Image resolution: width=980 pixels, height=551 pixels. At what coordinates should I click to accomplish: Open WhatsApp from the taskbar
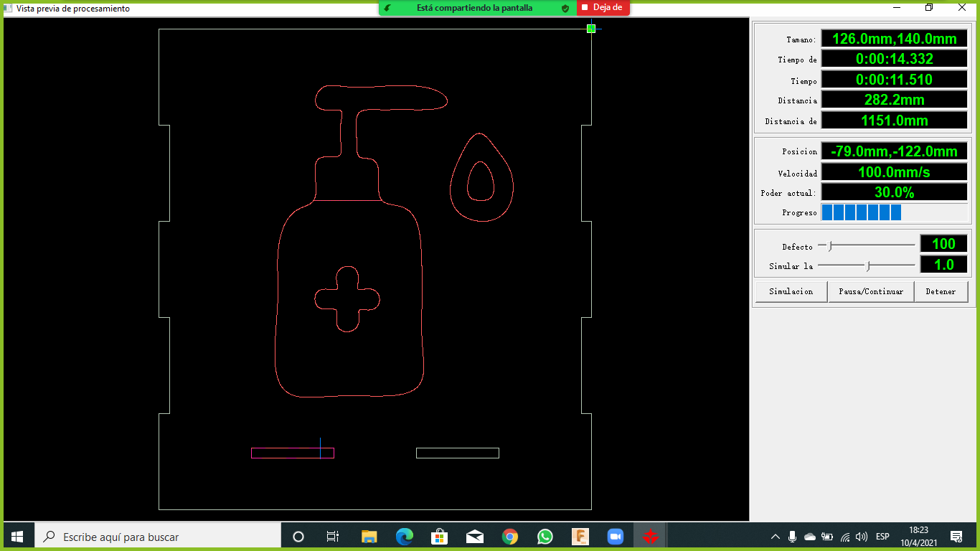[545, 537]
